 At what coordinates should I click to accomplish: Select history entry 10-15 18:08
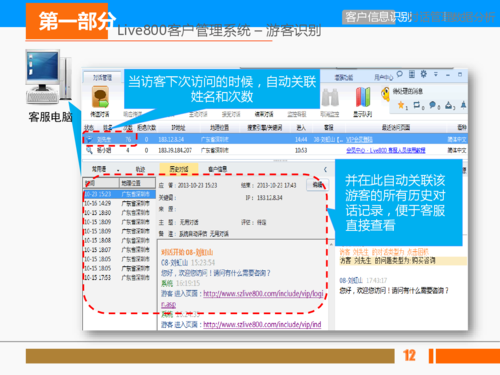click(x=119, y=240)
